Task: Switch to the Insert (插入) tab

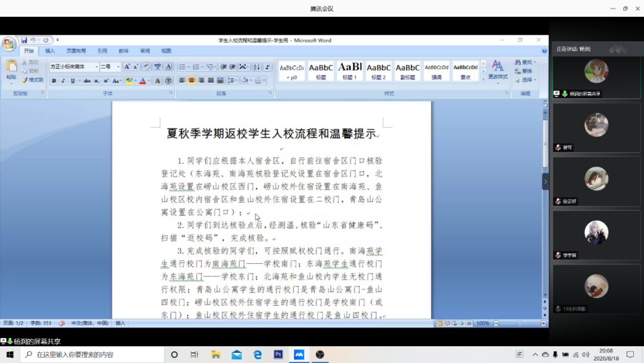Action: coord(50,51)
